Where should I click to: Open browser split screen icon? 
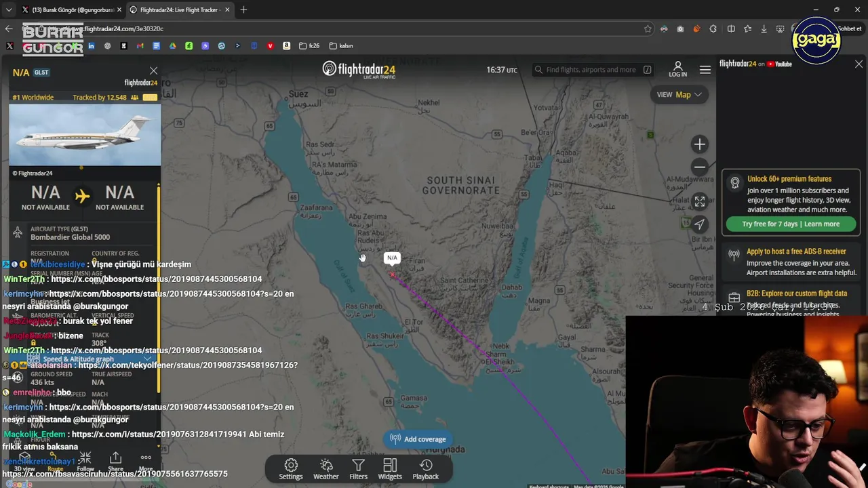pyautogui.click(x=731, y=28)
